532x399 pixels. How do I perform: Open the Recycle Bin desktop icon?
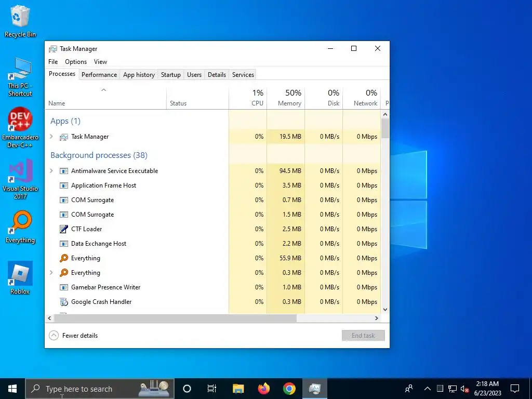tap(20, 21)
